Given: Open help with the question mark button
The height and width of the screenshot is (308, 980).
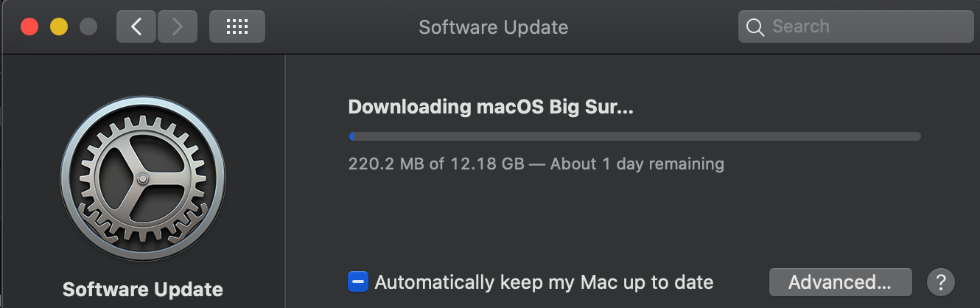Looking at the screenshot, I should click(941, 281).
